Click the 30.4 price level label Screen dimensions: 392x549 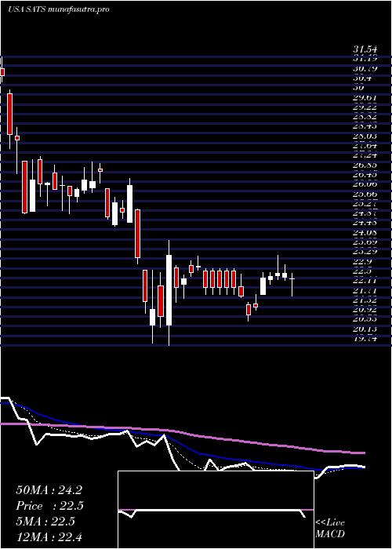point(362,78)
